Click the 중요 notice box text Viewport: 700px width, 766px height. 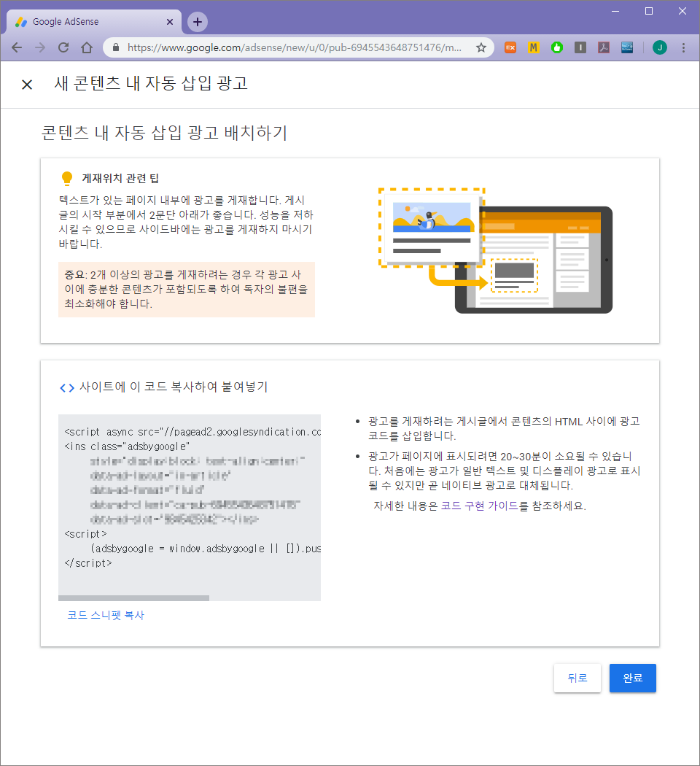pos(187,289)
